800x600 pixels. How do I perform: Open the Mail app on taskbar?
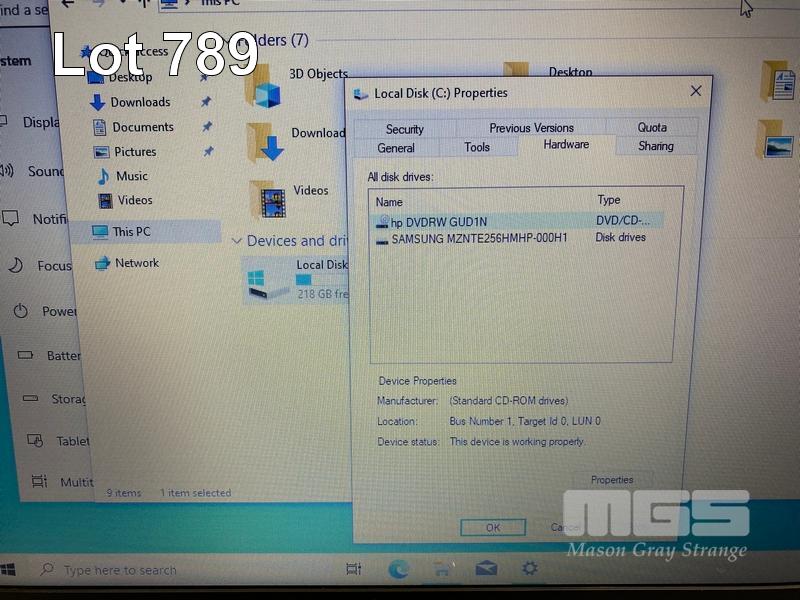486,568
